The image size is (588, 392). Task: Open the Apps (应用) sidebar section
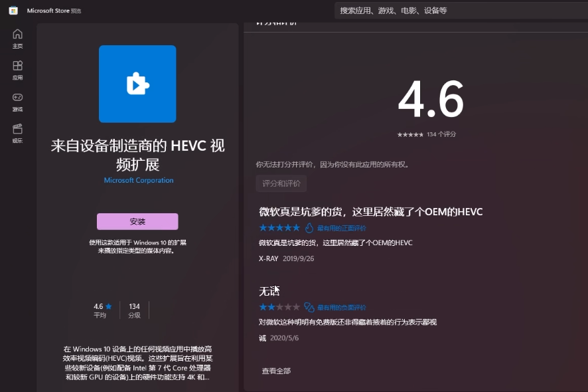pos(18,70)
